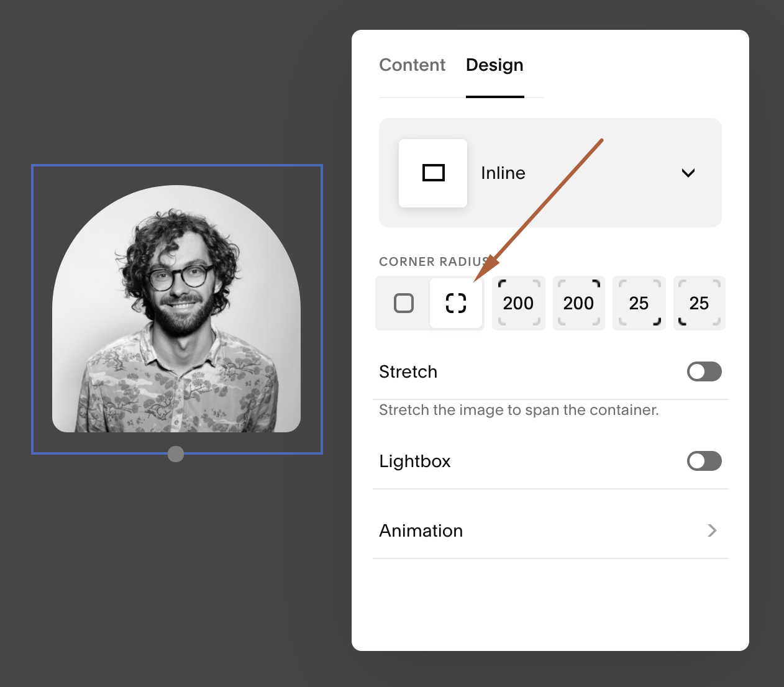The height and width of the screenshot is (687, 784).
Task: Turn on the Lightbox toggle
Action: point(704,461)
